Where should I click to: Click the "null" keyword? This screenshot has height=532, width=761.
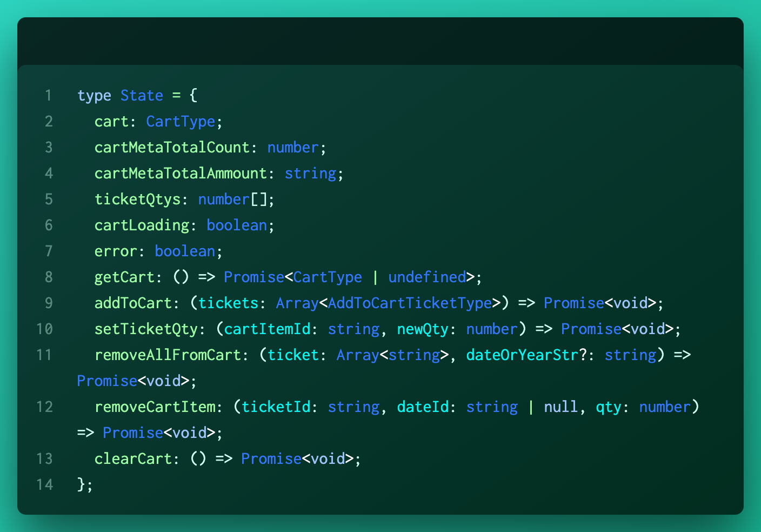561,407
